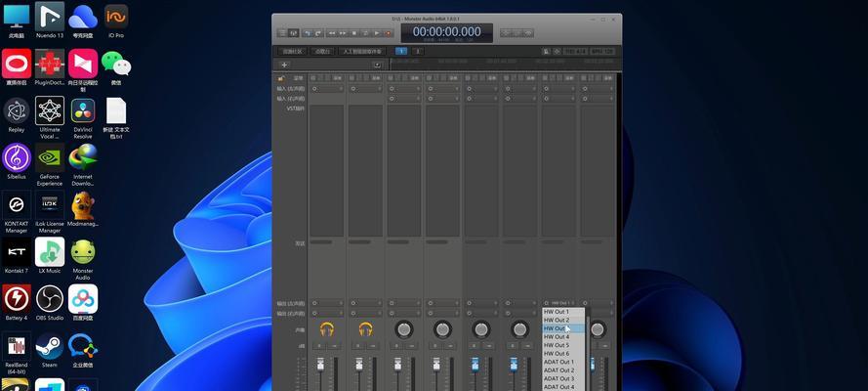Click the volume fader on first channel

click(x=320, y=365)
